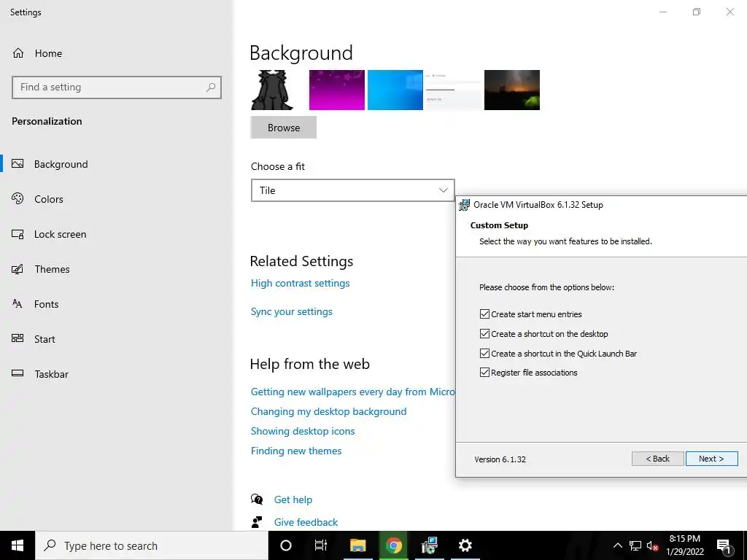Open the Home icon in Settings sidebar

18,52
